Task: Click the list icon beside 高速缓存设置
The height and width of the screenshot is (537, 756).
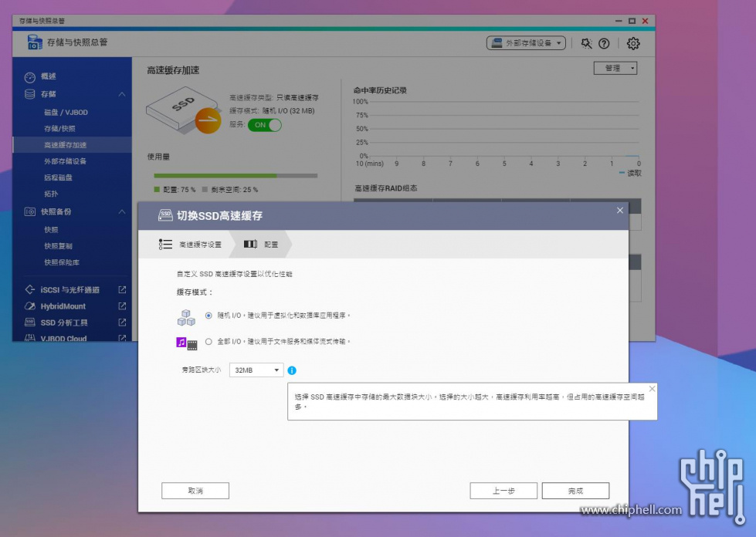Action: [165, 245]
